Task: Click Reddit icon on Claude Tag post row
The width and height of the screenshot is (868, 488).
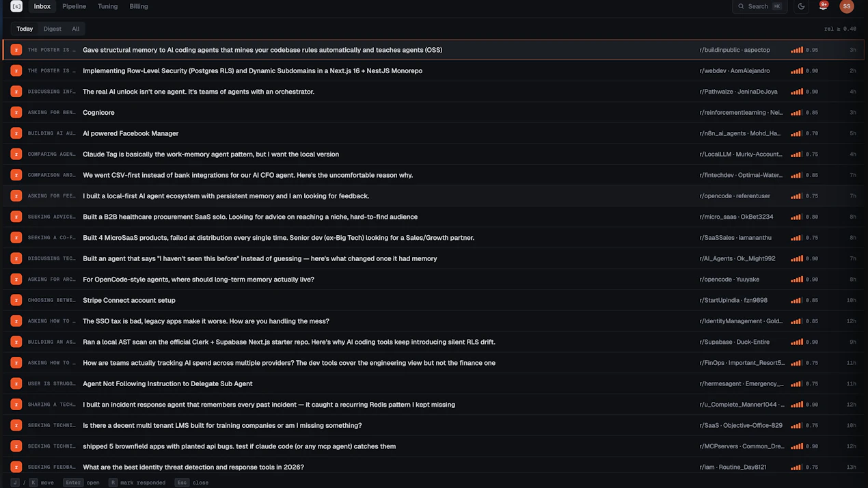Action: coord(16,154)
